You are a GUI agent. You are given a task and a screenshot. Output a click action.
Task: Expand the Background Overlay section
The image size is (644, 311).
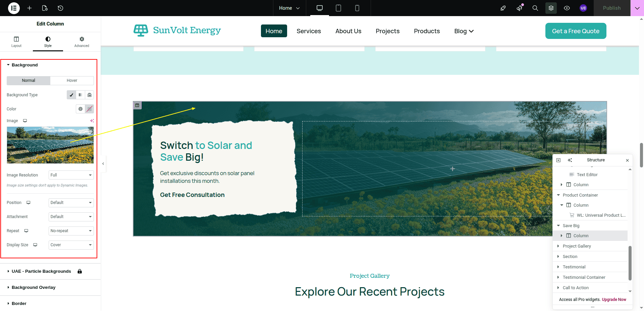pos(34,288)
